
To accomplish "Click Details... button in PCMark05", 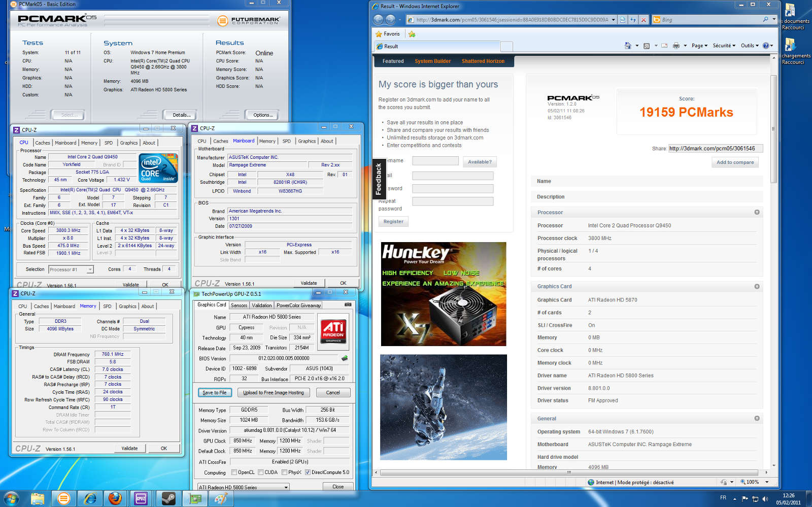I will point(182,115).
